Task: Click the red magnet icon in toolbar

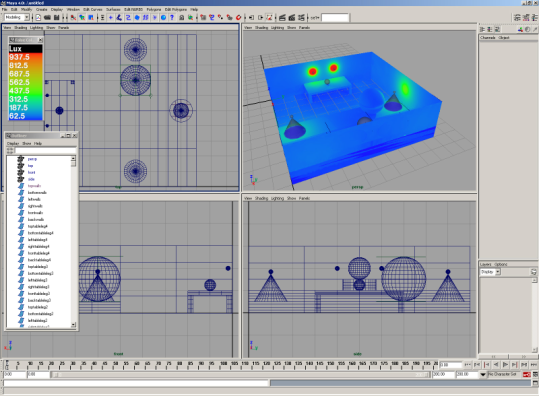Action: (238, 18)
